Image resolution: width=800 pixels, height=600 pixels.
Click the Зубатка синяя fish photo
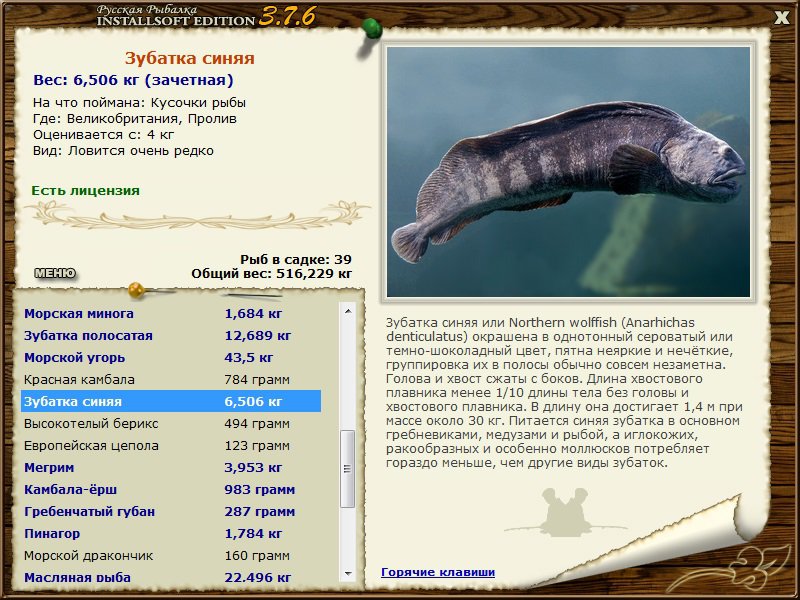[568, 172]
